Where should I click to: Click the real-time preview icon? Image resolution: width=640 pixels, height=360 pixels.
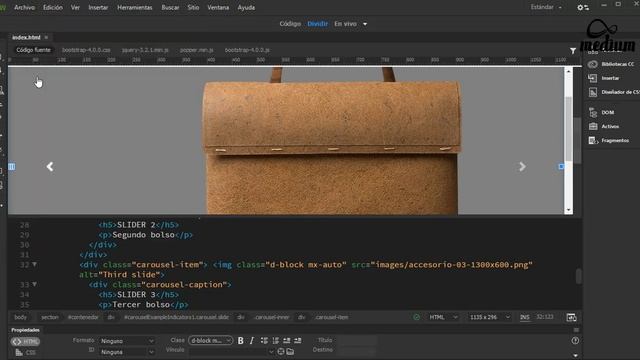571,318
